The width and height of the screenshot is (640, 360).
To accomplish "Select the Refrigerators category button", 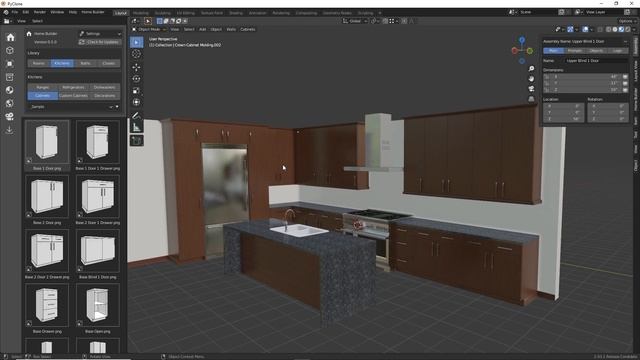I will [73, 87].
